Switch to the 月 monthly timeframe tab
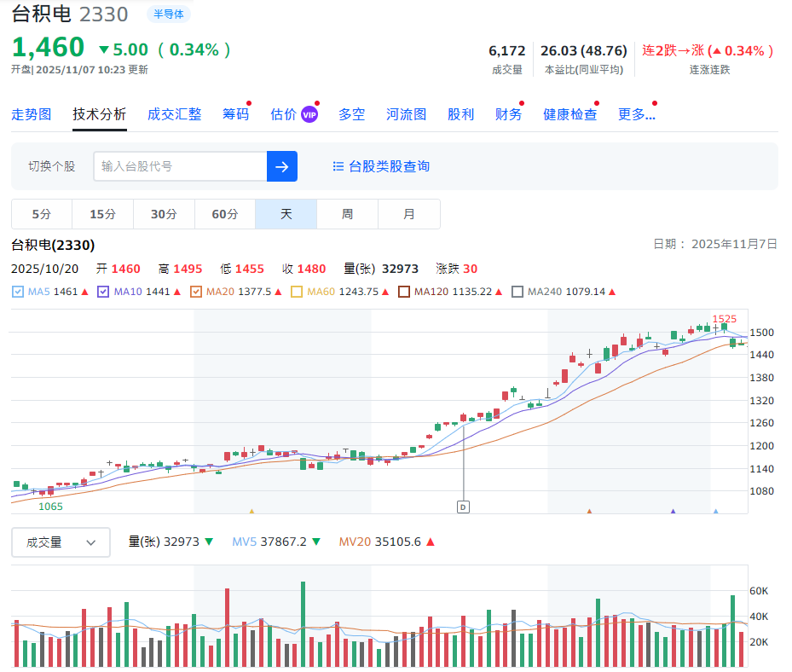 408,214
